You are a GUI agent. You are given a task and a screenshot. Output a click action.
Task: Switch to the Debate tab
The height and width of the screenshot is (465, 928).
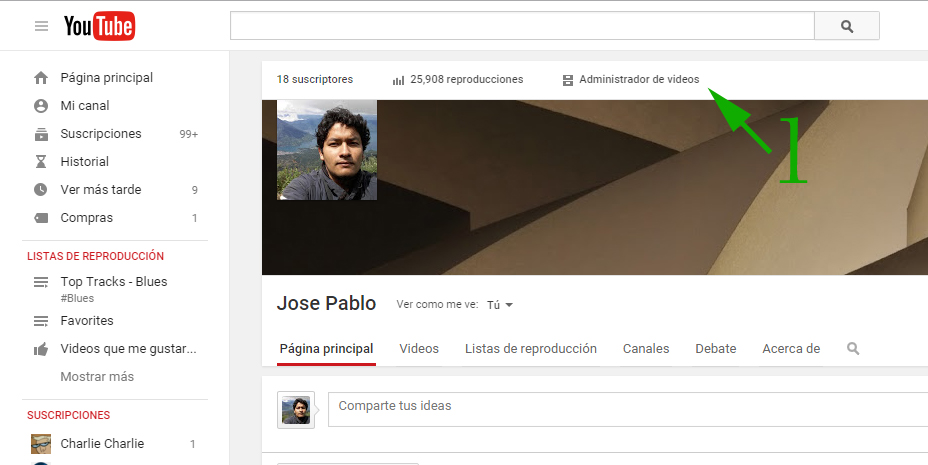point(716,349)
